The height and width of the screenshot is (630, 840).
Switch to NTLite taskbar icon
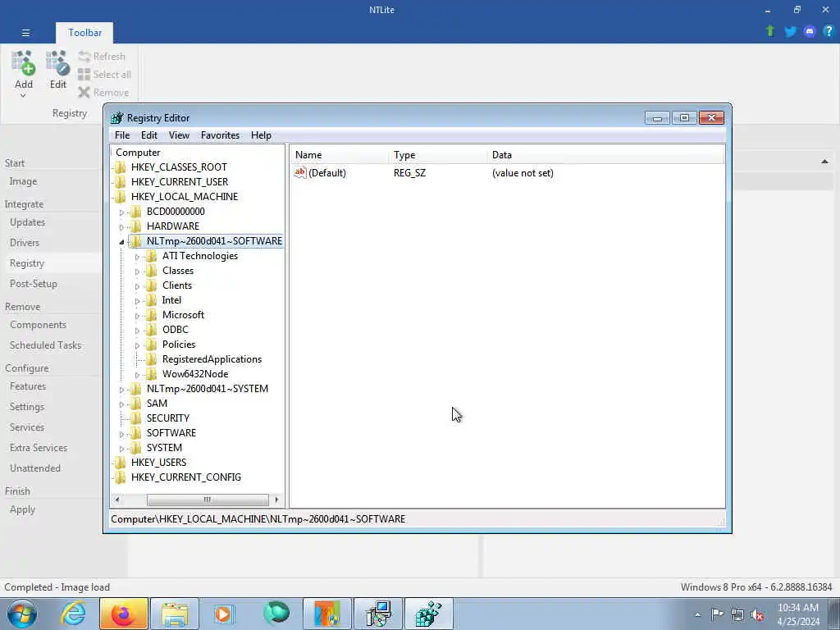(x=327, y=614)
